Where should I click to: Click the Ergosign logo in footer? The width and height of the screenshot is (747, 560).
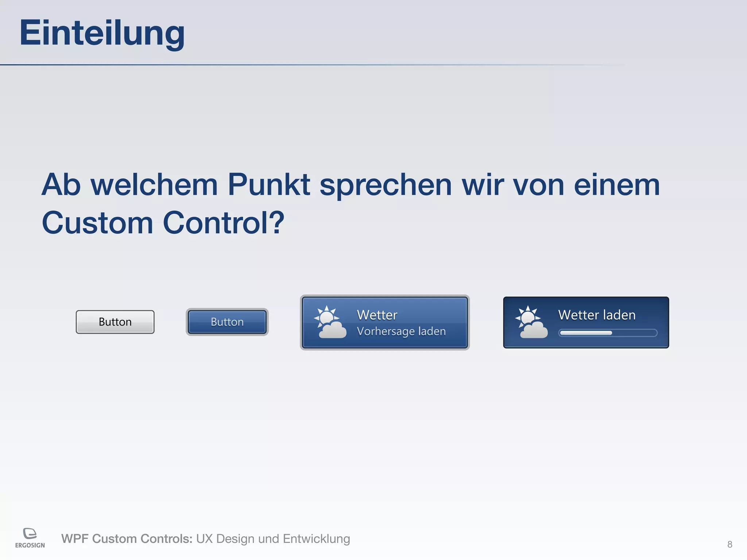click(x=30, y=538)
